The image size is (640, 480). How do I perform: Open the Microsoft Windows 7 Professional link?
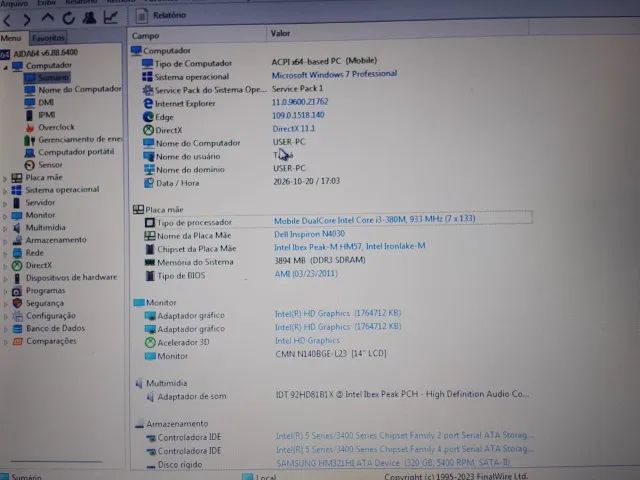click(x=334, y=75)
